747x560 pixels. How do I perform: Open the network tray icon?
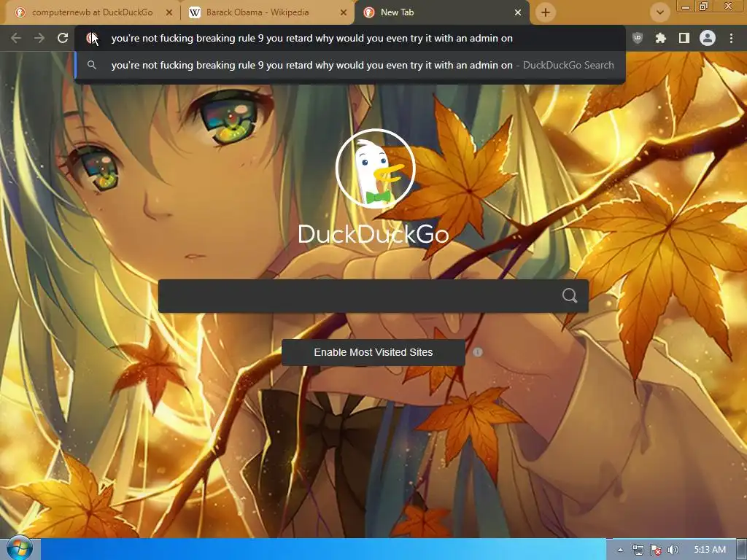click(x=638, y=550)
